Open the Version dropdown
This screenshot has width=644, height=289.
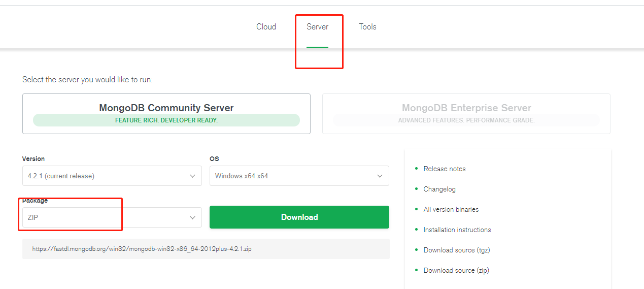112,176
